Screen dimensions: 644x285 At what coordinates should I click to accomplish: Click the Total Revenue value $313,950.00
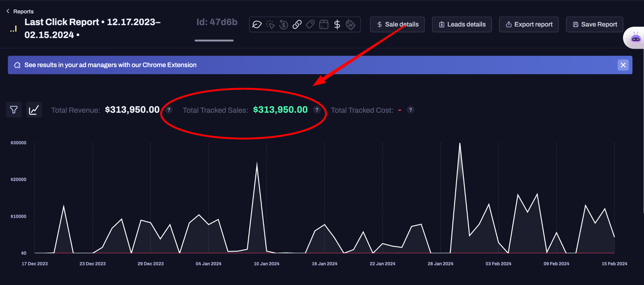coord(132,110)
